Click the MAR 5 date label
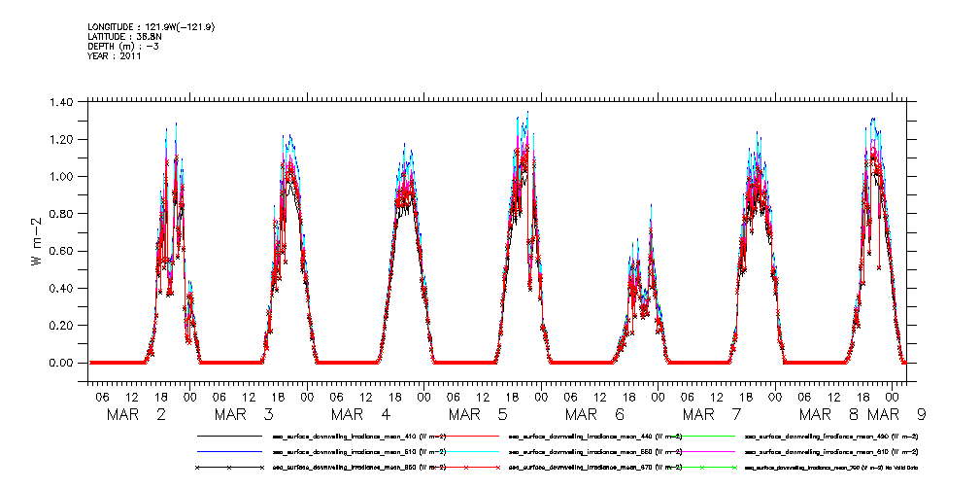 tap(479, 414)
